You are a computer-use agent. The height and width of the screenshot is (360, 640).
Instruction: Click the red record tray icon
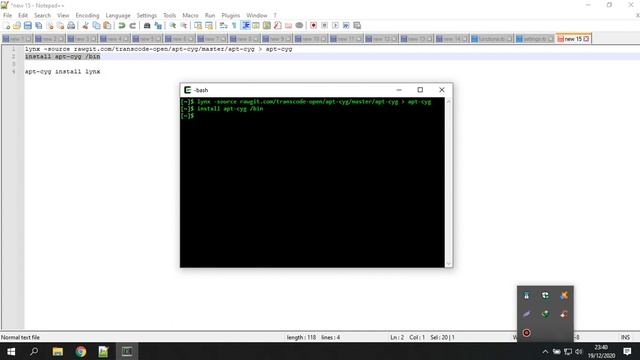[x=527, y=333]
